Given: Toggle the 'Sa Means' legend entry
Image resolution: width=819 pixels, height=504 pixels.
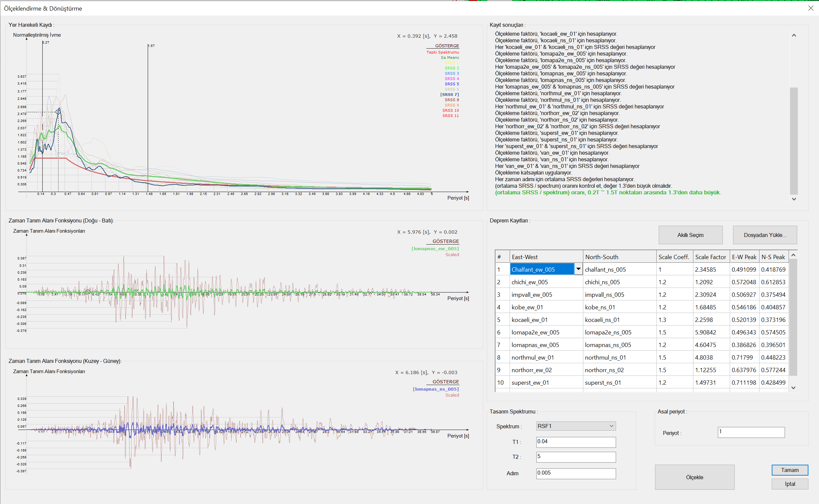Looking at the screenshot, I should tap(450, 57).
